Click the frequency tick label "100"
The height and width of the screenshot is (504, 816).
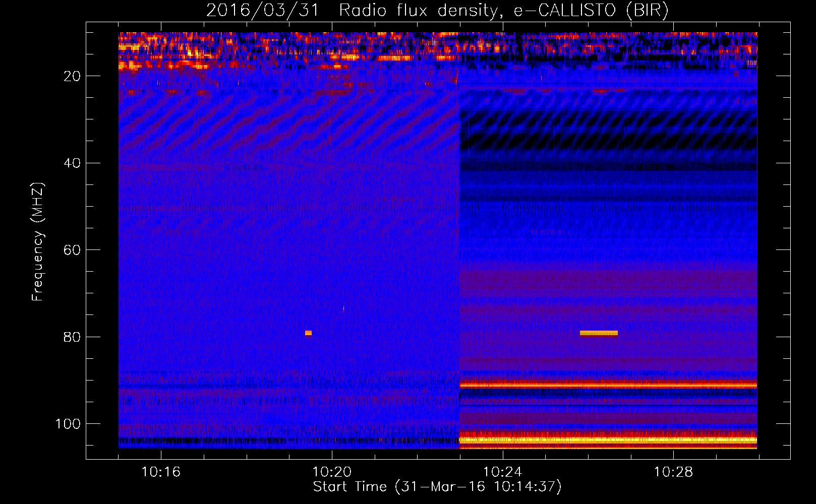(68, 424)
